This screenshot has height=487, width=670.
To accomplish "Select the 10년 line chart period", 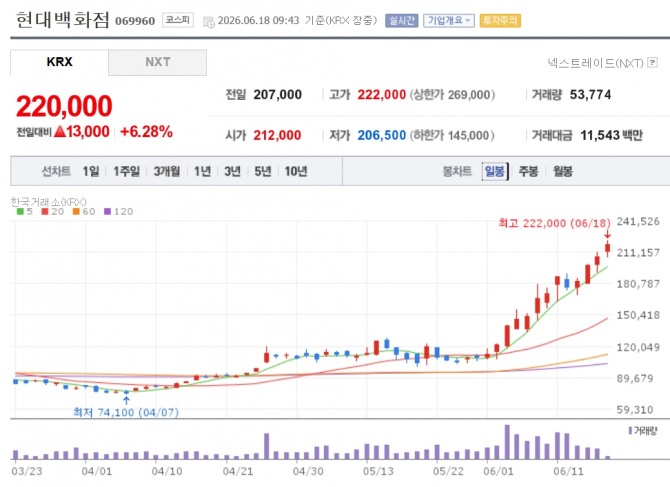I will click(296, 172).
